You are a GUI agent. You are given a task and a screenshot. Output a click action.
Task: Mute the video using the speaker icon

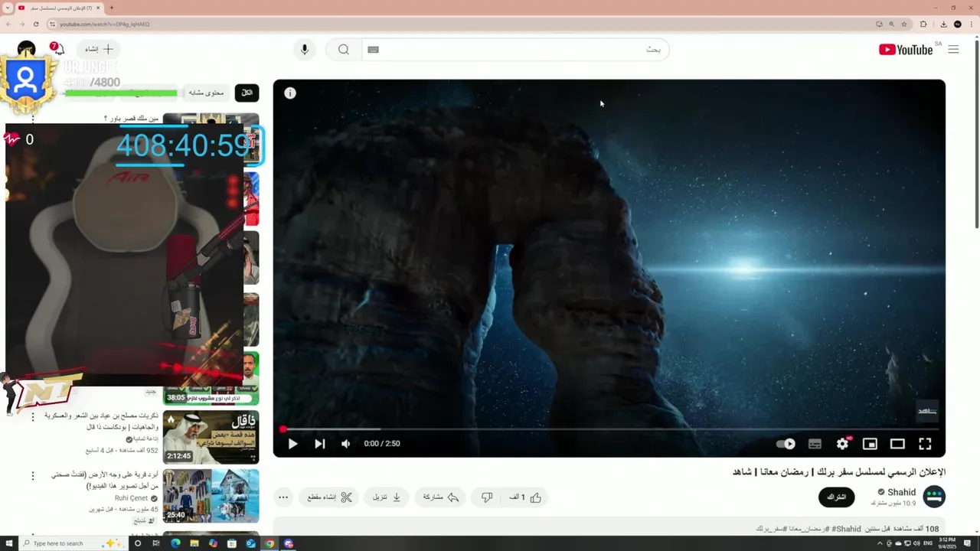click(345, 444)
